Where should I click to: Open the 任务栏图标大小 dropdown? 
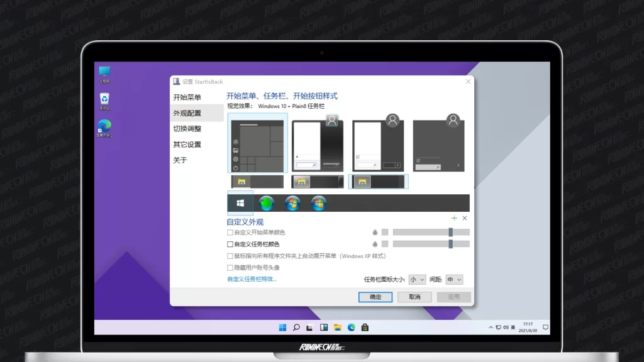tap(417, 279)
